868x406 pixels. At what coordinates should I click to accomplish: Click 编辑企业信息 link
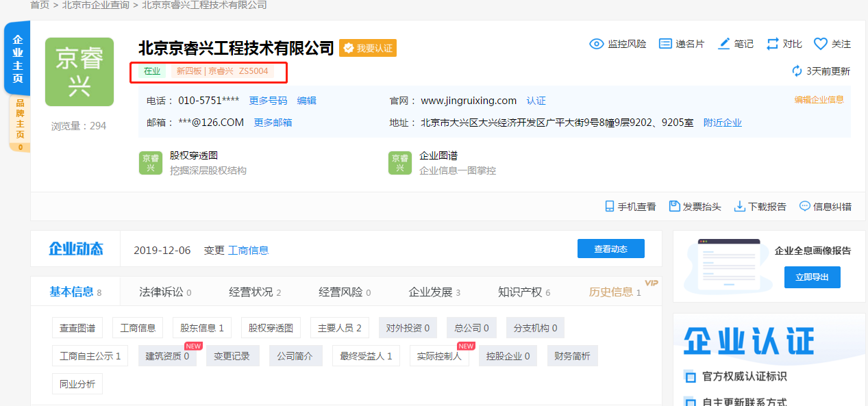coord(819,99)
